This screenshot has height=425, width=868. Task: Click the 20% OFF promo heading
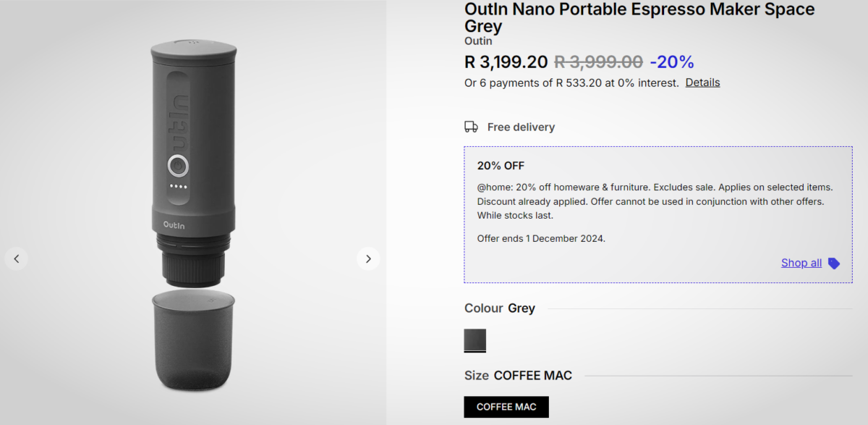click(x=501, y=166)
